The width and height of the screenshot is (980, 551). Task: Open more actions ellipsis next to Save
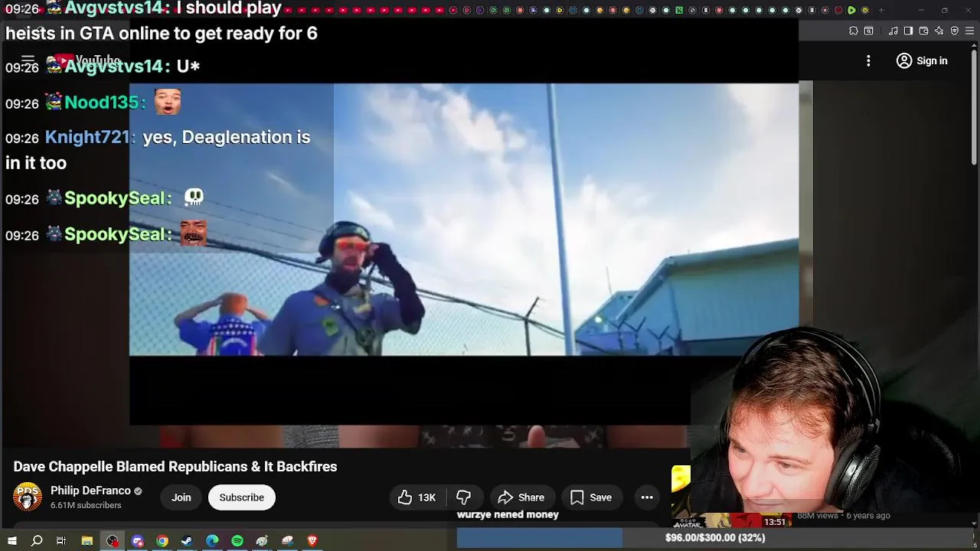coord(647,497)
